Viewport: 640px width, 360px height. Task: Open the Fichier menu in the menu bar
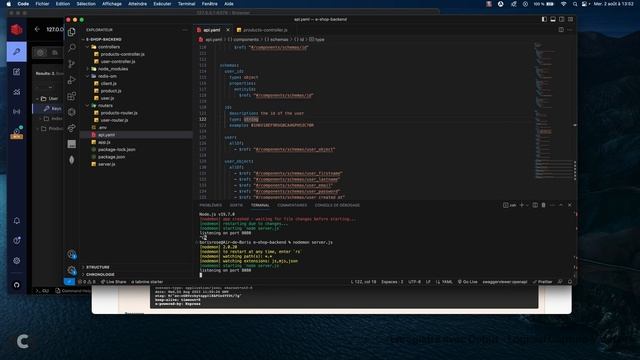coord(42,4)
